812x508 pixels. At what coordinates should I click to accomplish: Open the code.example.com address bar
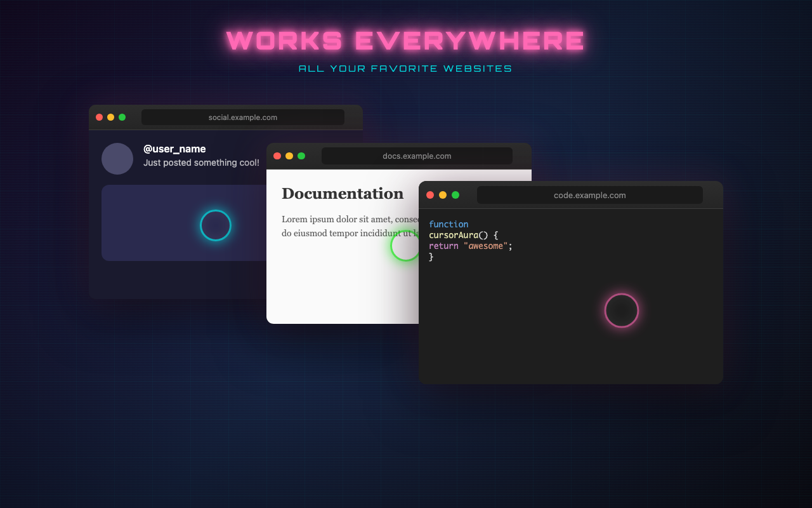coord(589,195)
